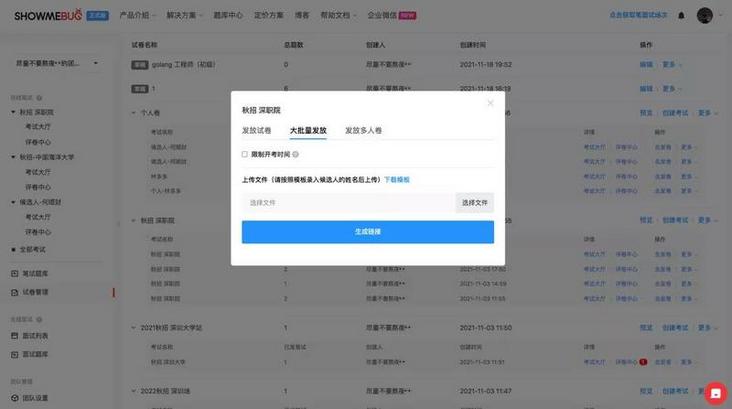The image size is (732, 409).
Task: Click the 试卷管理 sidebar icon
Action: [14, 292]
